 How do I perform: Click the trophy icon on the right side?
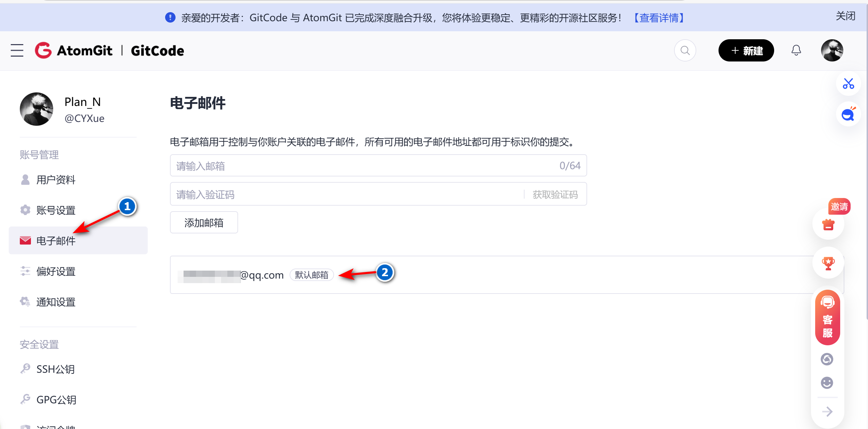828,263
